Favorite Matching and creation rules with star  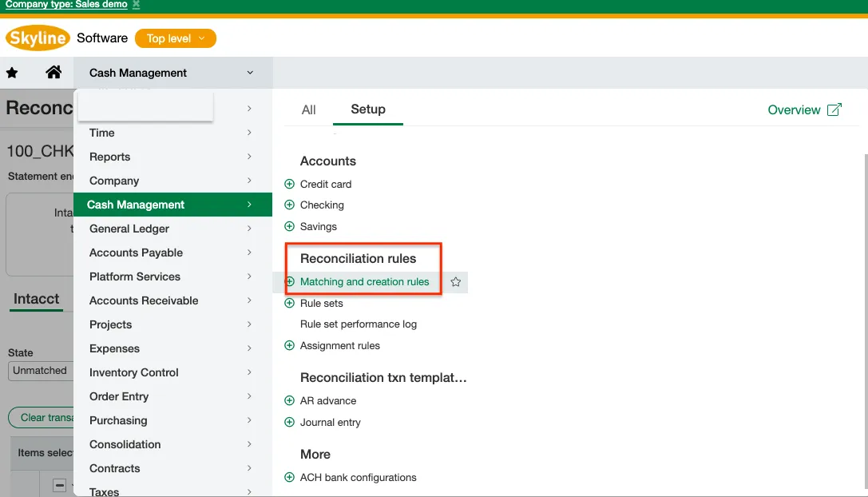(x=456, y=282)
